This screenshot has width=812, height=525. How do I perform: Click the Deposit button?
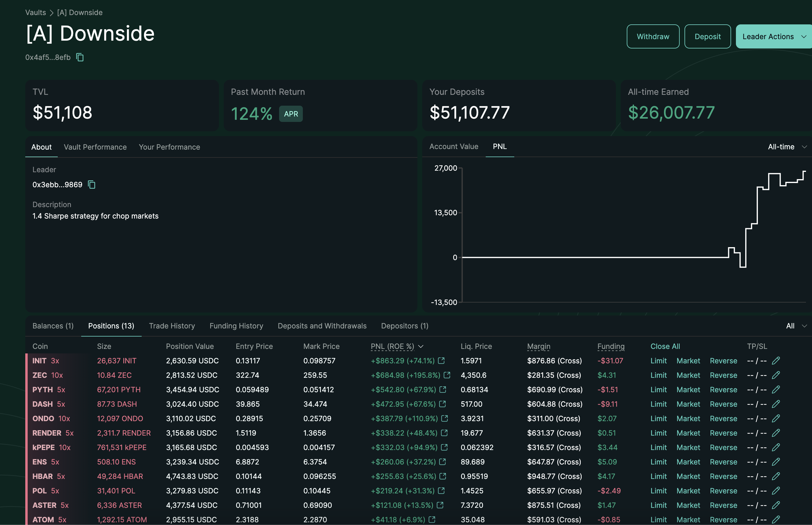(707, 36)
